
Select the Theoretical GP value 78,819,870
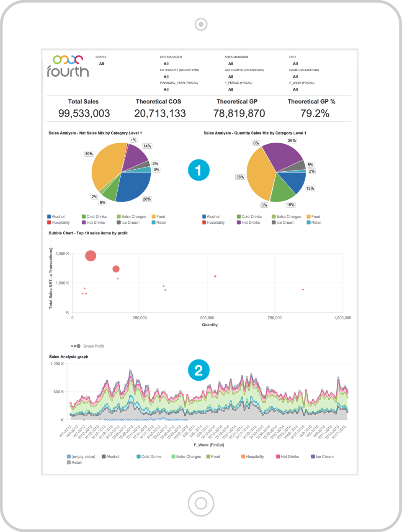[239, 114]
